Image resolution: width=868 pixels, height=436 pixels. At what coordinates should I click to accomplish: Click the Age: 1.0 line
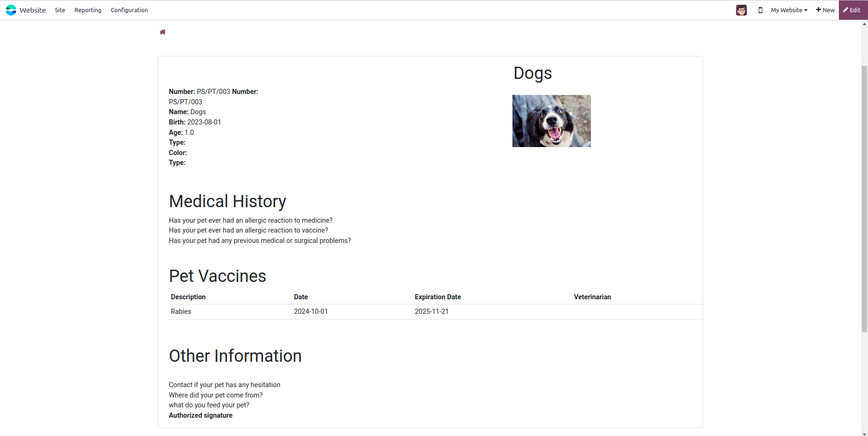click(x=181, y=132)
